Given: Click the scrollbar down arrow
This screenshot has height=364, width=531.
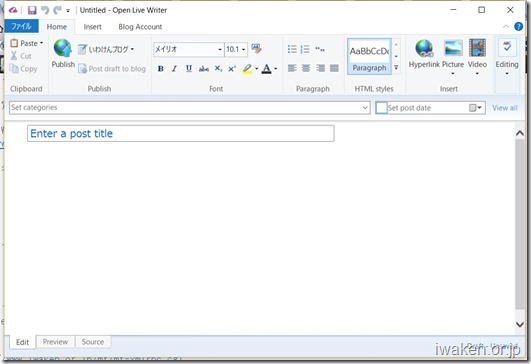Looking at the screenshot, I should point(520,324).
